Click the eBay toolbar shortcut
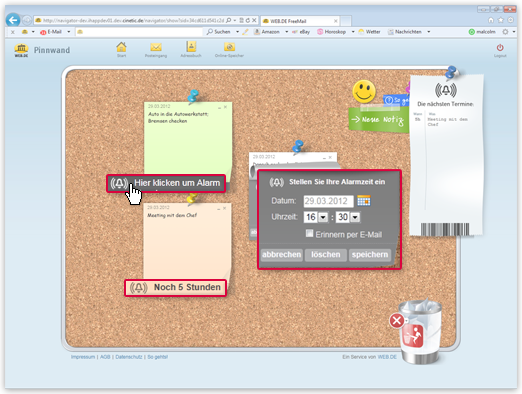522x394 pixels. tap(301, 32)
